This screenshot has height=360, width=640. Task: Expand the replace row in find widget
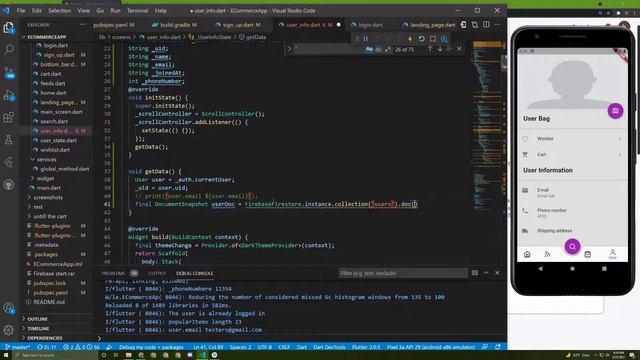pos(289,49)
